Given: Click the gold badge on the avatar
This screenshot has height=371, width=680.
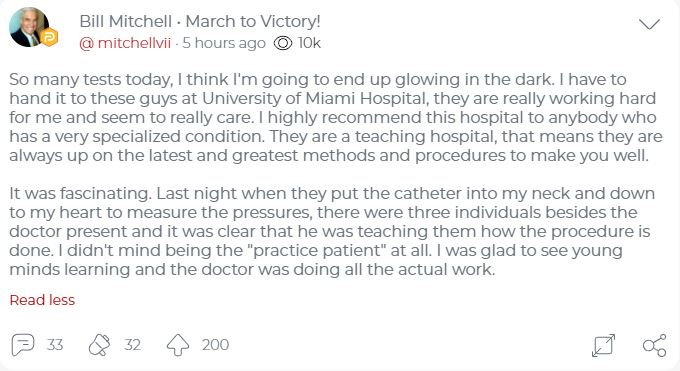Looking at the screenshot, I should click(x=49, y=37).
